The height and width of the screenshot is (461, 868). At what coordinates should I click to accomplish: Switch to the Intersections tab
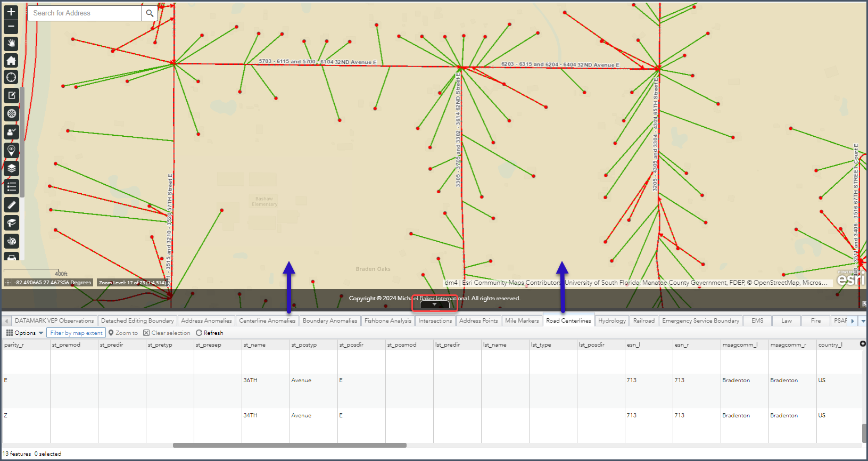coord(435,321)
